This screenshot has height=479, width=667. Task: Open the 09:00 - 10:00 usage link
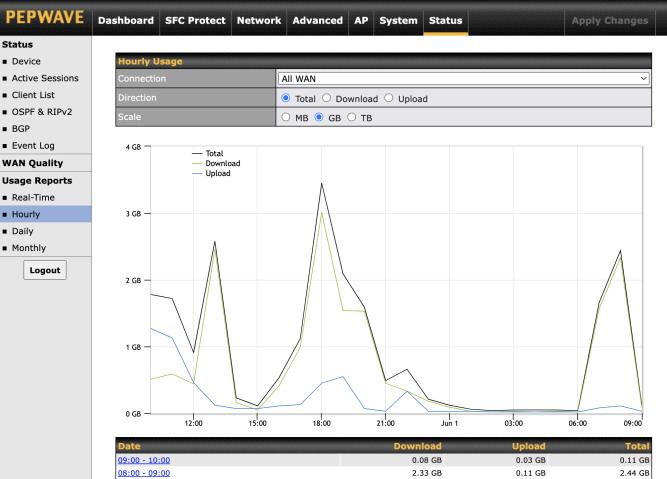pyautogui.click(x=144, y=460)
